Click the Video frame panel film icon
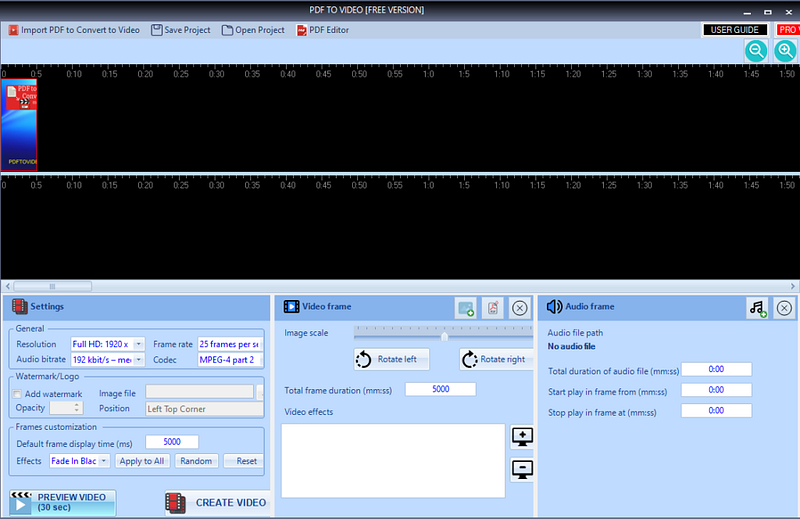Screen dimensions: 800x519 click(291, 306)
